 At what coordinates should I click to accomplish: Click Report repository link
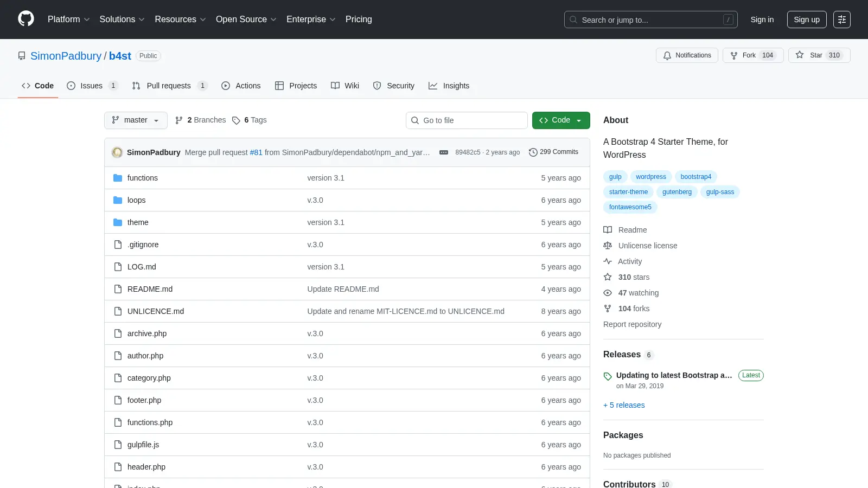click(632, 324)
